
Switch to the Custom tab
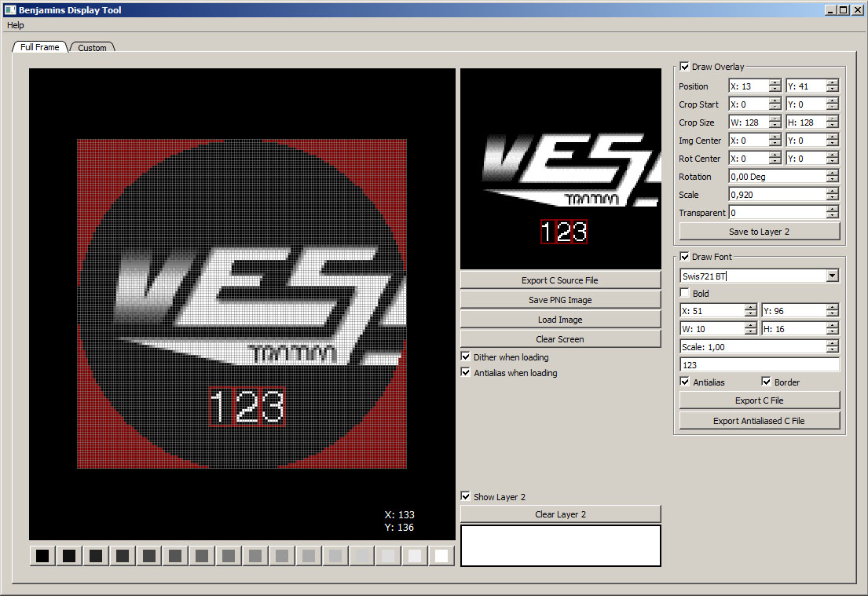(x=92, y=47)
